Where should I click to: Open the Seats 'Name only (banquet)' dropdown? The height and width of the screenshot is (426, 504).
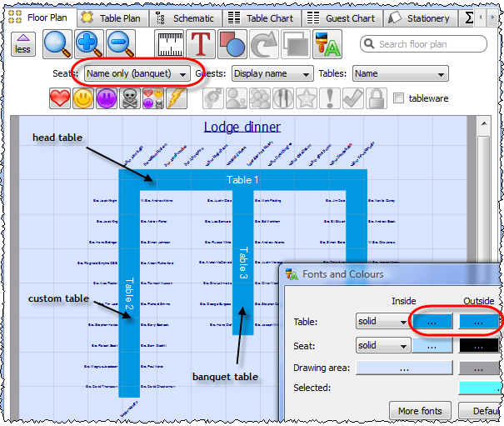(x=137, y=73)
